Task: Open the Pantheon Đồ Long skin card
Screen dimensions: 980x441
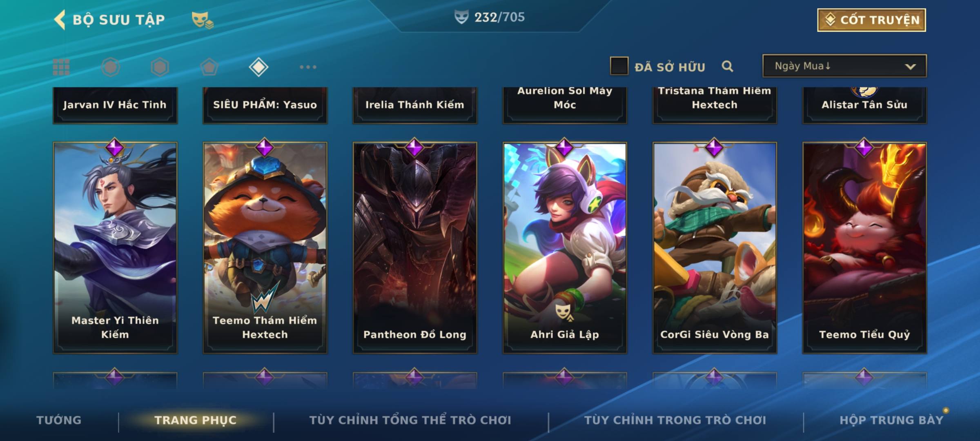Action: (415, 247)
